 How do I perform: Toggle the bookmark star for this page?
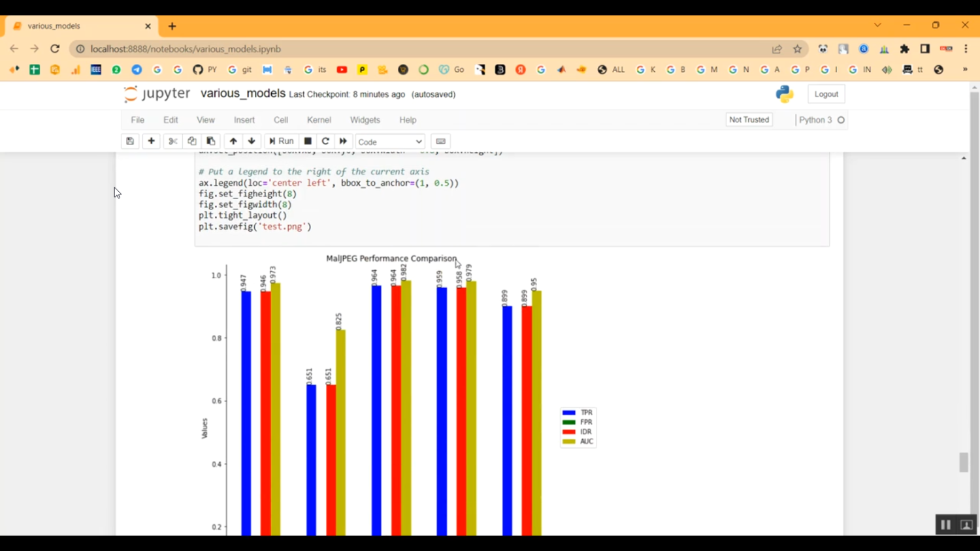pyautogui.click(x=797, y=48)
